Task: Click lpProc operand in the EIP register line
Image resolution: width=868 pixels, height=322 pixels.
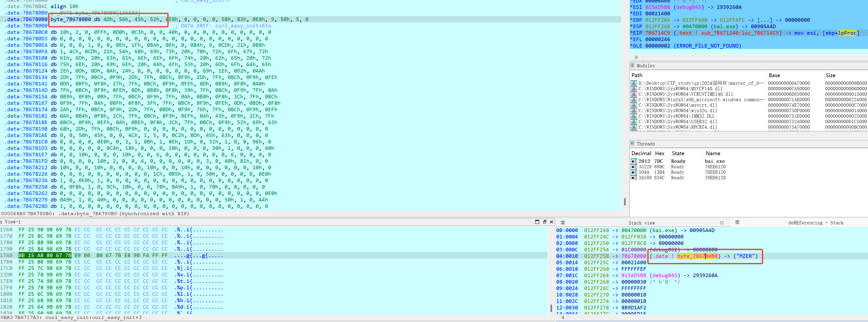Action: 847,33
